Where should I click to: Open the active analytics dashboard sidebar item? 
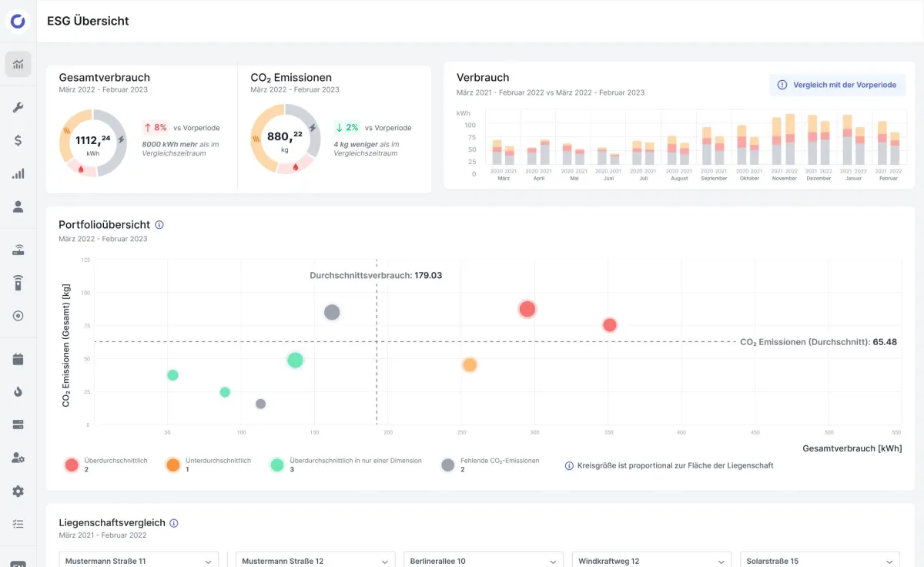point(18,64)
